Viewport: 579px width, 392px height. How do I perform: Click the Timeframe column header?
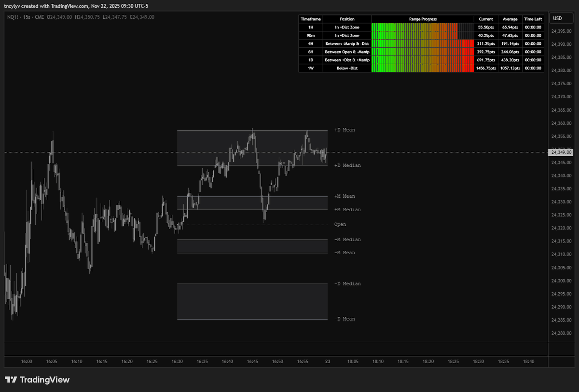click(x=311, y=19)
